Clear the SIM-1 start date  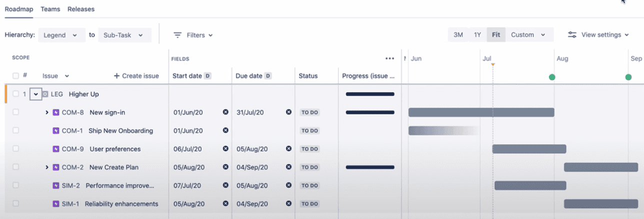225,203
